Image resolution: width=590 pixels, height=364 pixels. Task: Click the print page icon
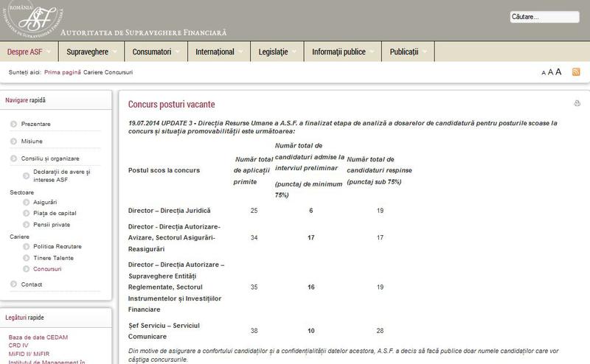click(577, 104)
